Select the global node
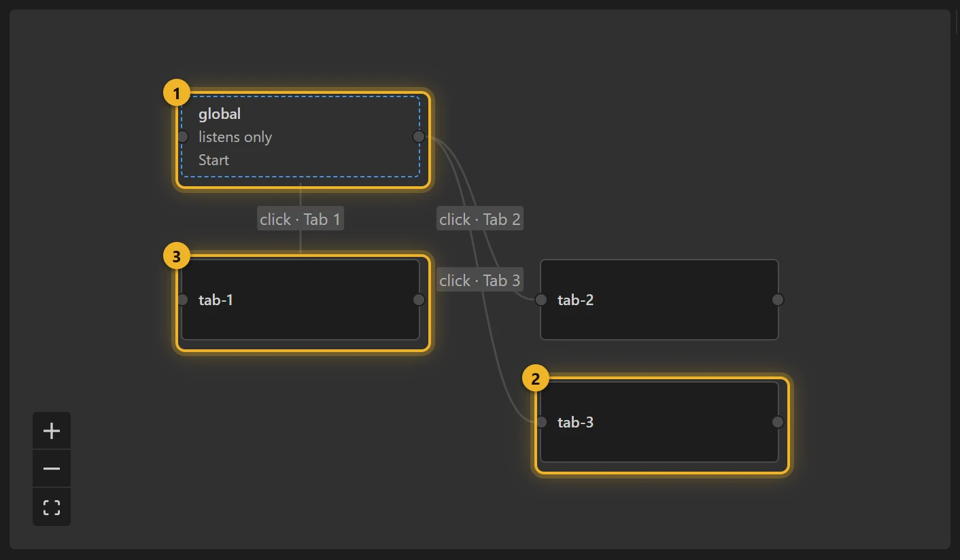Screen dimensions: 960x560 click(301, 137)
